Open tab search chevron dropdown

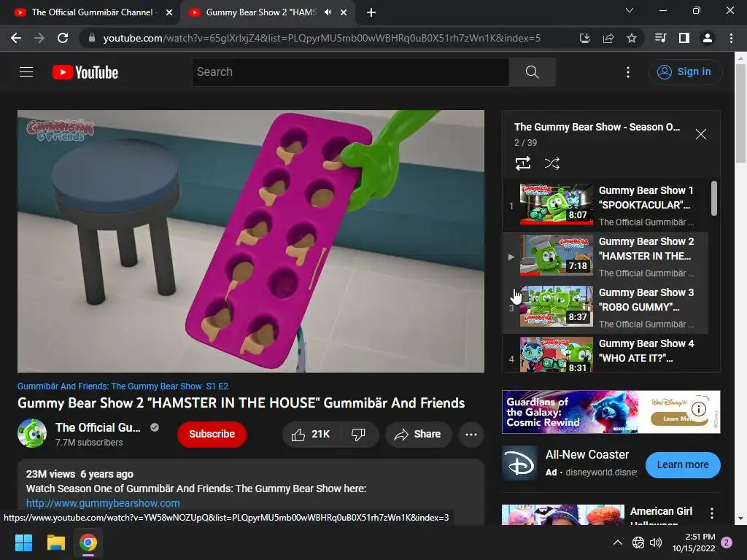[630, 10]
